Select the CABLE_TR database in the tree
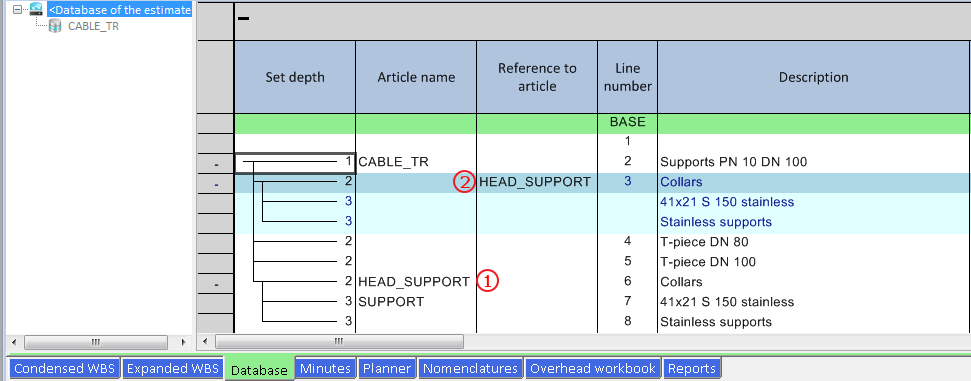Viewport: 971px width, 381px height. [x=94, y=26]
